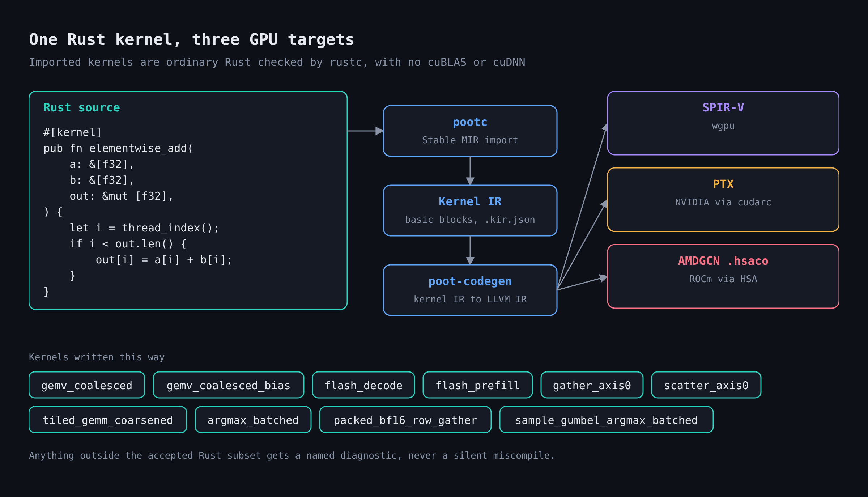Select the gemv_coalesced_bias chip
This screenshot has height=497, width=868.
229,385
